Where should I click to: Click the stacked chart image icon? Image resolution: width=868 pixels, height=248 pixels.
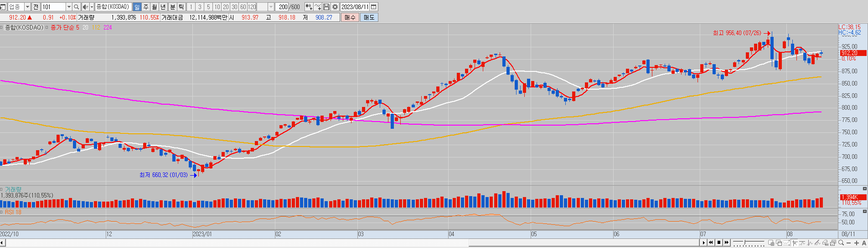[833, 243]
